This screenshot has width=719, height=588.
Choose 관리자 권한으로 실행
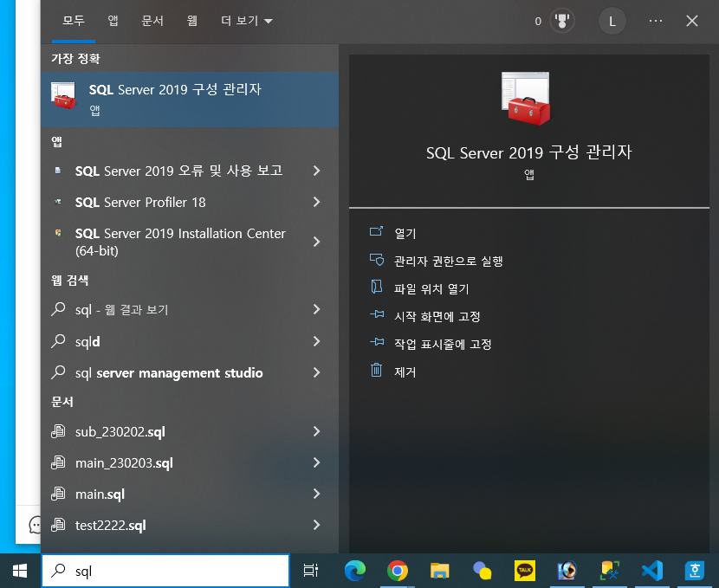tap(449, 262)
